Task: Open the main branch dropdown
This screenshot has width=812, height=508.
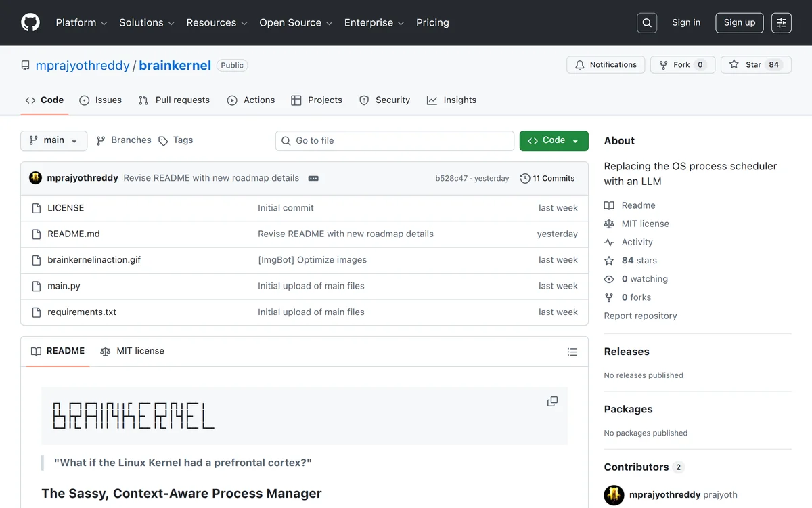Action: pos(53,140)
